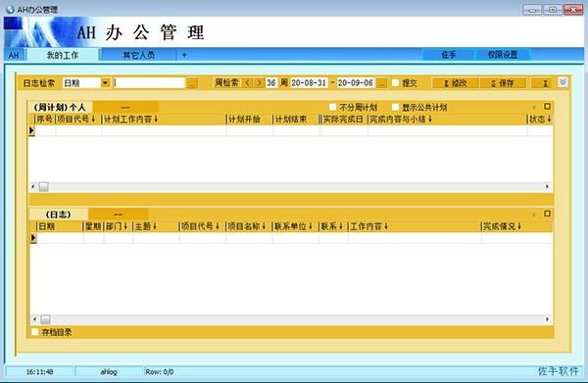This screenshot has width=588, height=383.
Task: Focus the 日志检索 search input field
Action: coord(149,83)
